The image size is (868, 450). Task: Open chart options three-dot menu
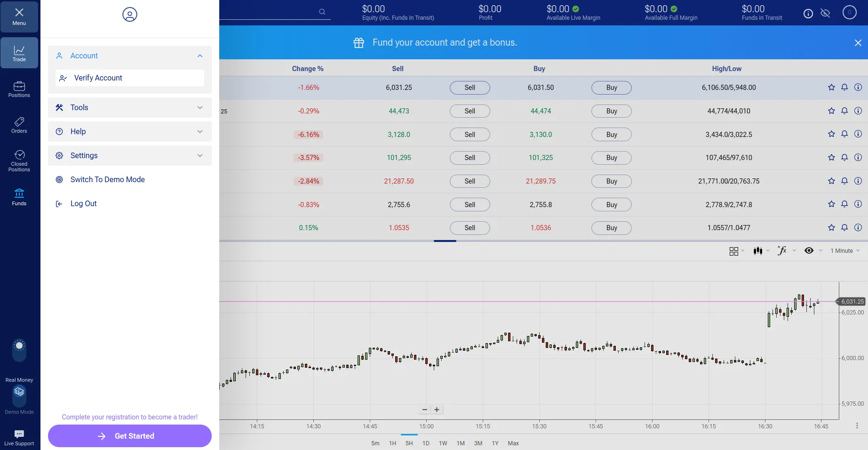pyautogui.click(x=857, y=426)
